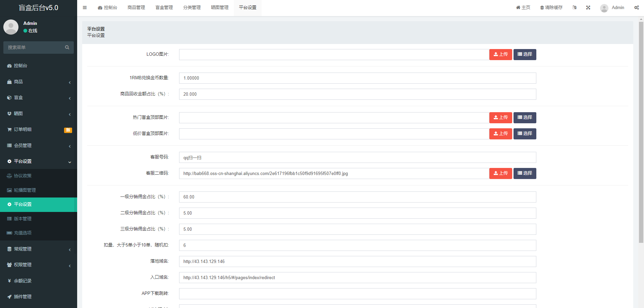The height and width of the screenshot is (308, 644).
Task: Toggle fullscreen mode icon in top bar
Action: point(588,7)
